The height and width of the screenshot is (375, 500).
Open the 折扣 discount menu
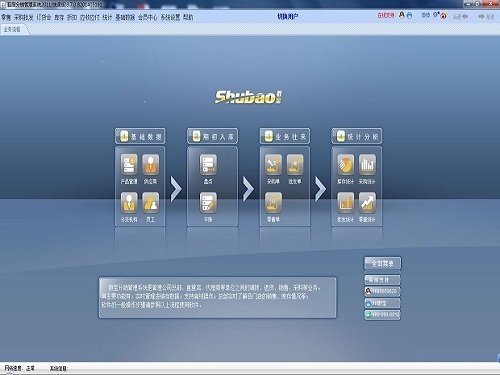point(72,17)
